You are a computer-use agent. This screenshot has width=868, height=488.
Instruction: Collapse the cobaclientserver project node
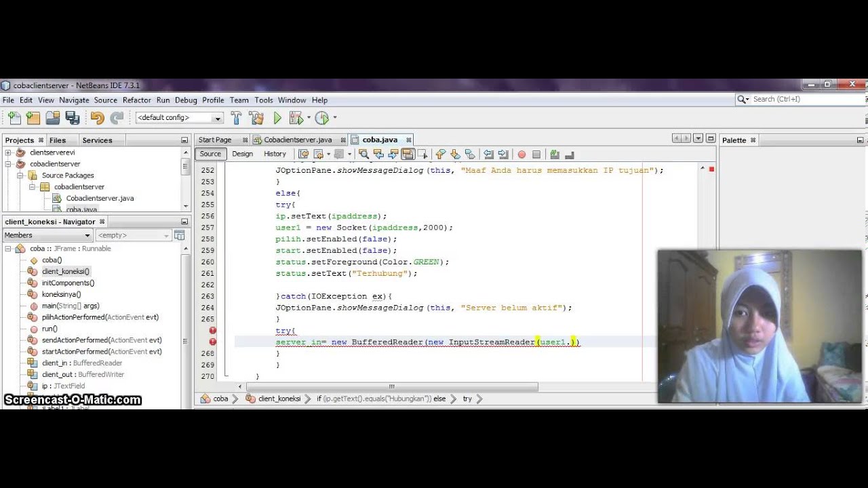[x=8, y=164]
